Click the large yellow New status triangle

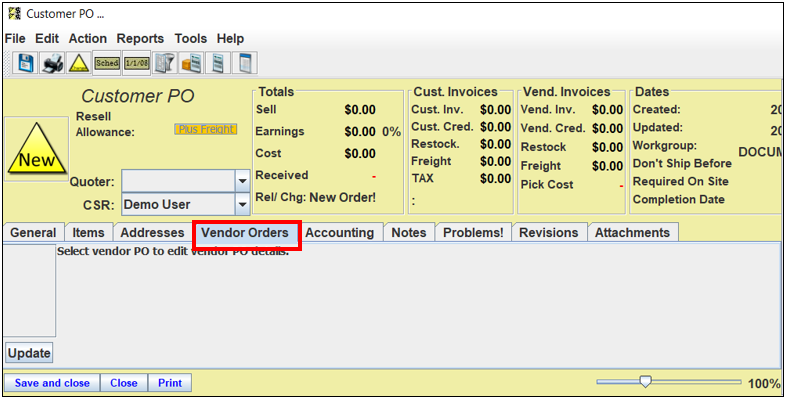pyautogui.click(x=37, y=149)
